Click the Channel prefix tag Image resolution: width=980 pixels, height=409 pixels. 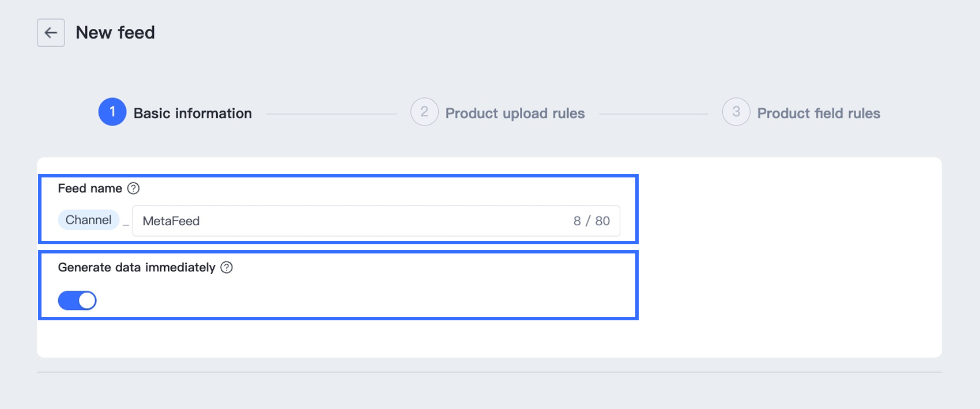tap(88, 220)
